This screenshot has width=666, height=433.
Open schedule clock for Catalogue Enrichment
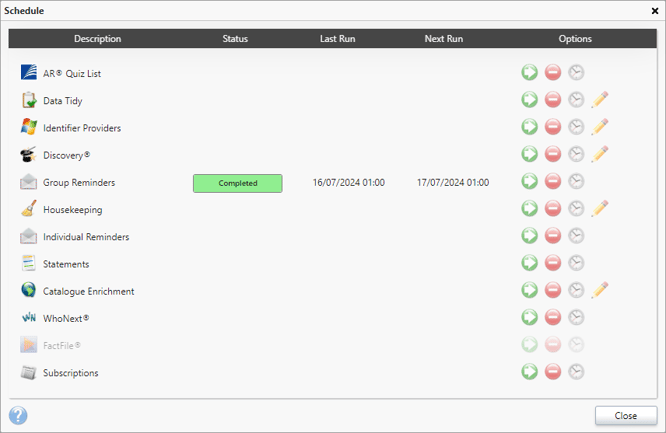(576, 290)
